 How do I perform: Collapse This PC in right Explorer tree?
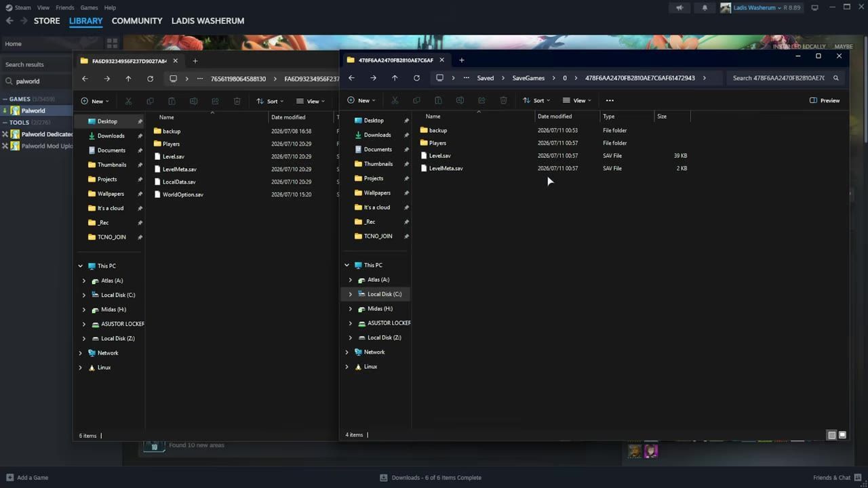click(x=347, y=265)
